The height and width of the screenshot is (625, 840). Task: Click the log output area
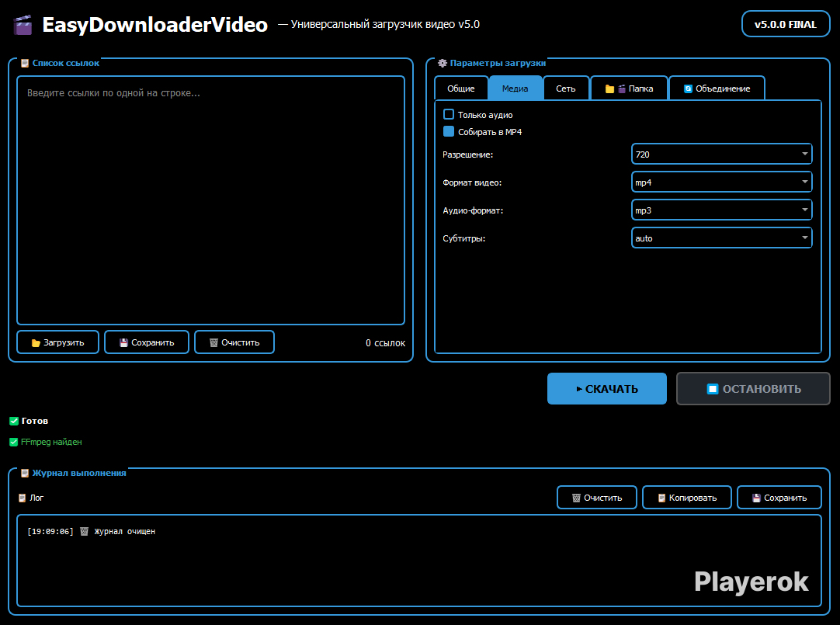pos(419,561)
